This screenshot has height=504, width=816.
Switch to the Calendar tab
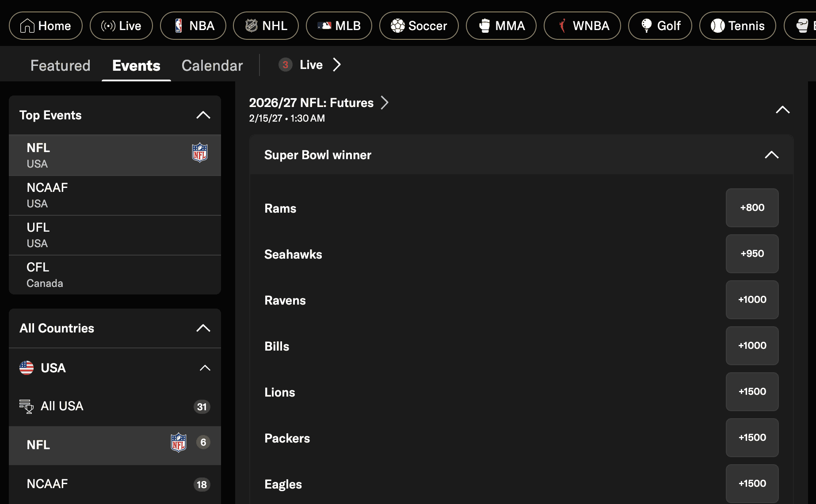212,65
